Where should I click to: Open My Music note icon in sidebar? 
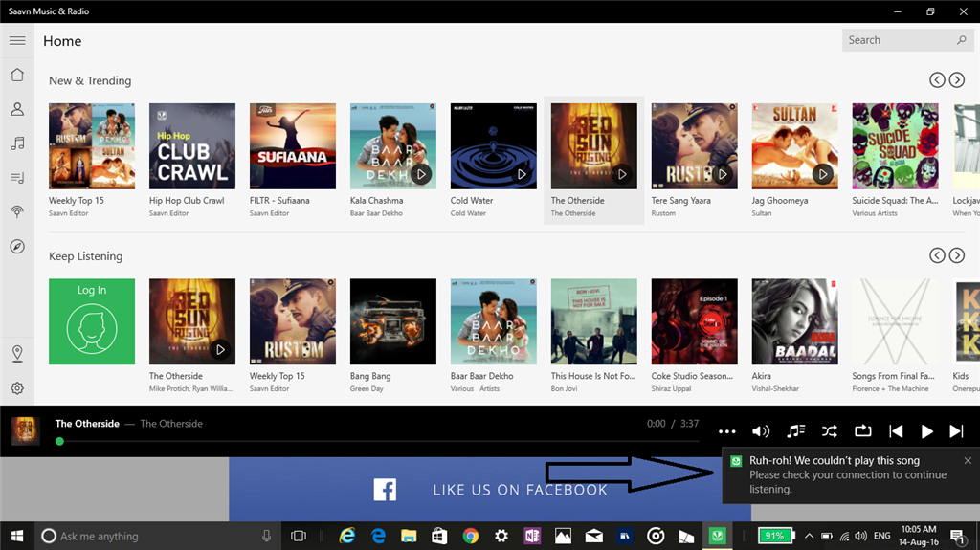point(17,143)
